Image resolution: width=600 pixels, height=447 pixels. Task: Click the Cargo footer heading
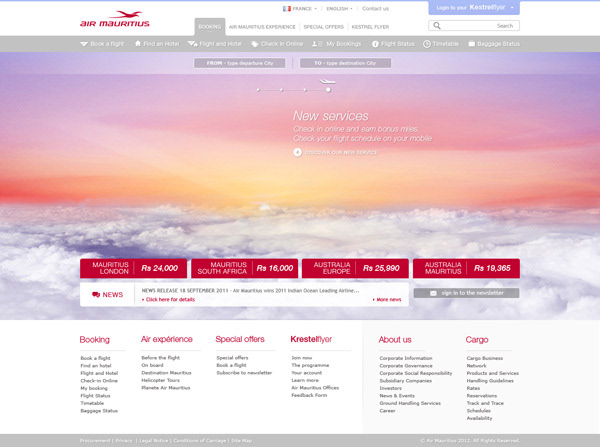(477, 340)
